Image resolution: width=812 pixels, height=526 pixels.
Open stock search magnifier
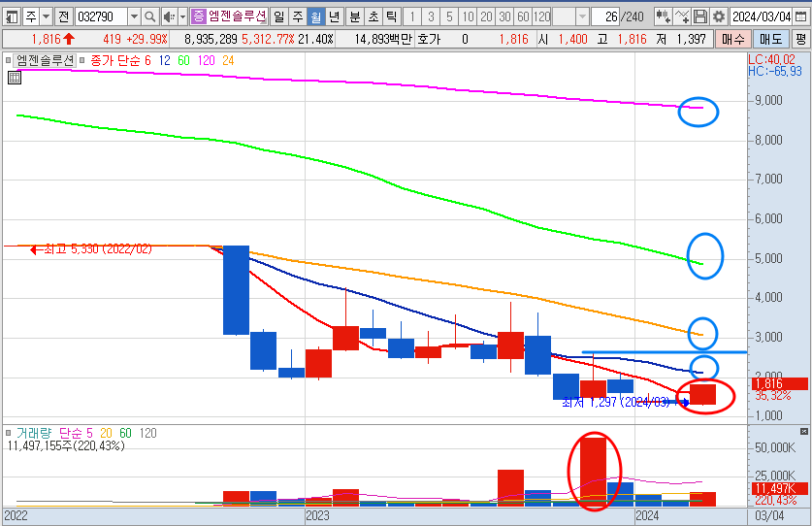click(x=149, y=17)
